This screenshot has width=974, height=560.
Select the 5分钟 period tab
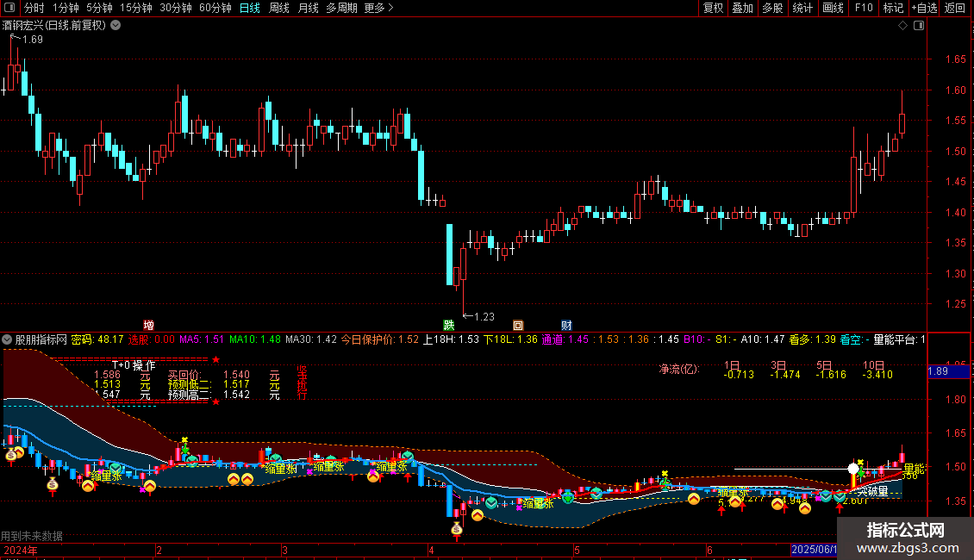[99, 8]
